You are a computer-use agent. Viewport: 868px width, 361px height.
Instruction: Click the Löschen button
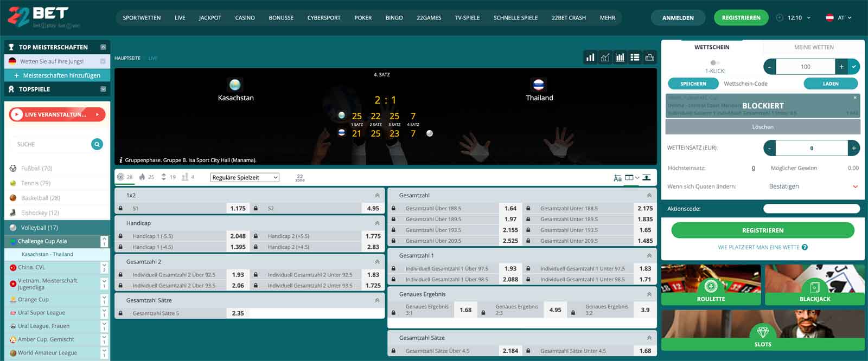[x=763, y=127]
